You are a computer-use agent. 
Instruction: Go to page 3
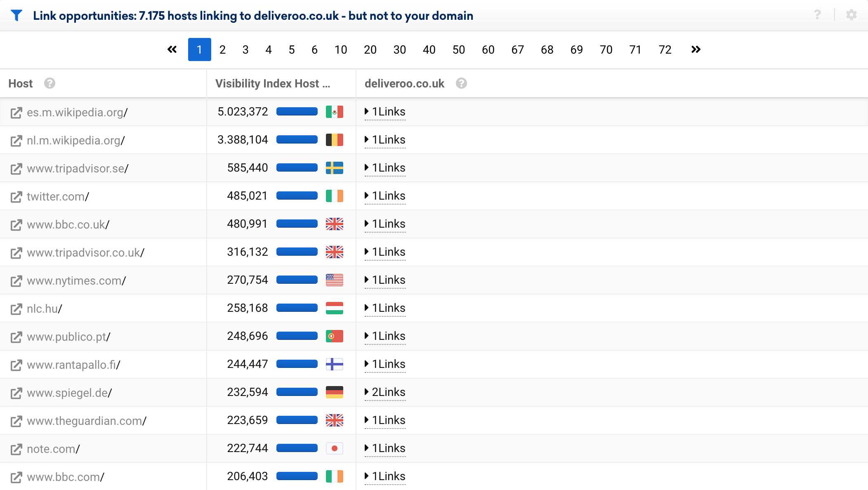[x=245, y=49]
